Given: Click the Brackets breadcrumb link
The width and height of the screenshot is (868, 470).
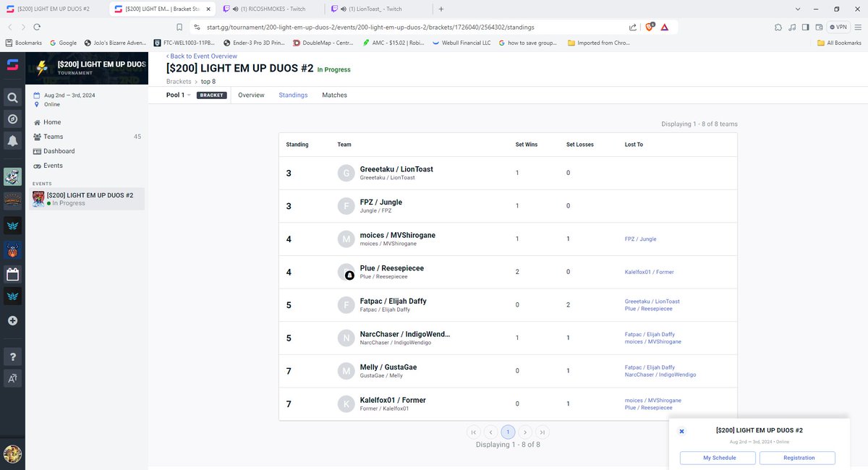Looking at the screenshot, I should pos(179,82).
